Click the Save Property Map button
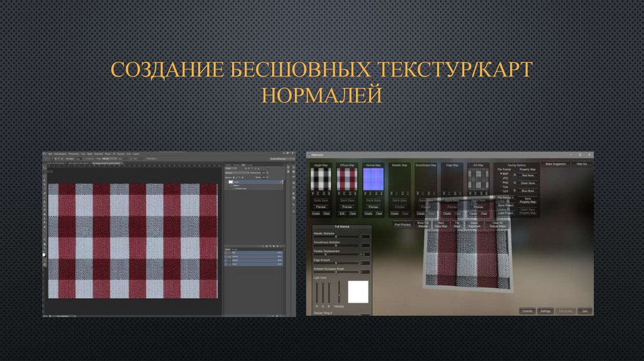This screenshot has height=361, width=644. click(528, 201)
